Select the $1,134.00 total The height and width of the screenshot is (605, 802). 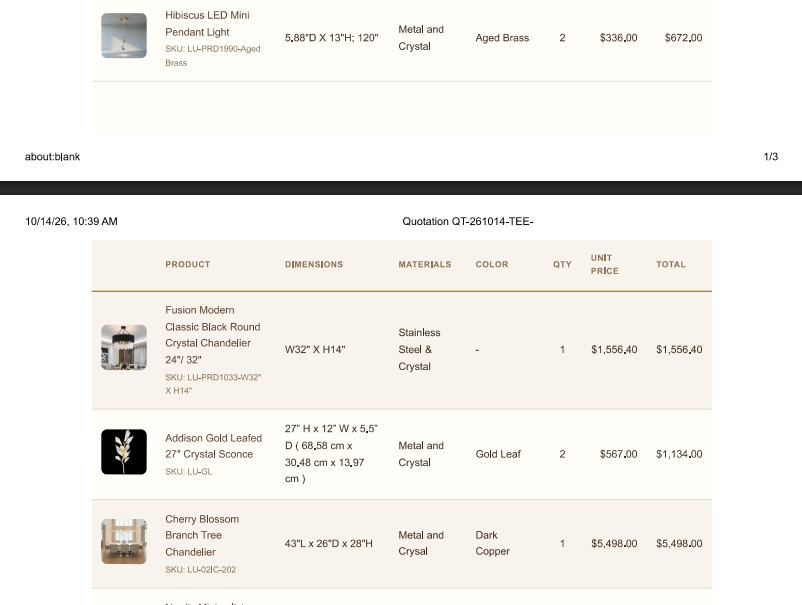tap(679, 454)
